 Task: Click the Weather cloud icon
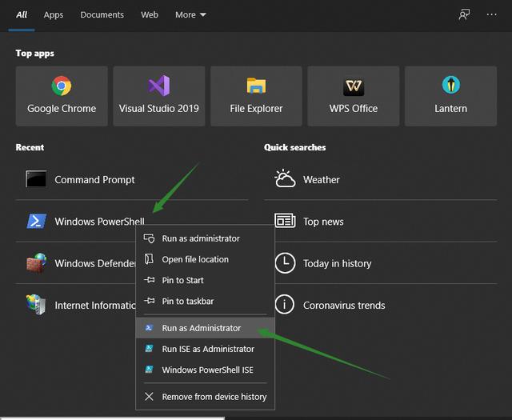[x=285, y=178]
